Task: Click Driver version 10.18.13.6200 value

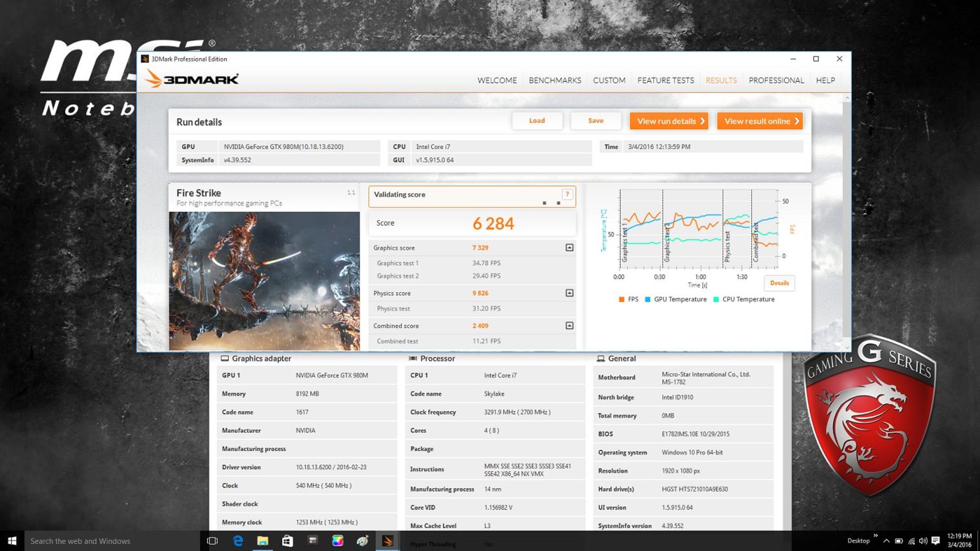Action: pos(331,467)
